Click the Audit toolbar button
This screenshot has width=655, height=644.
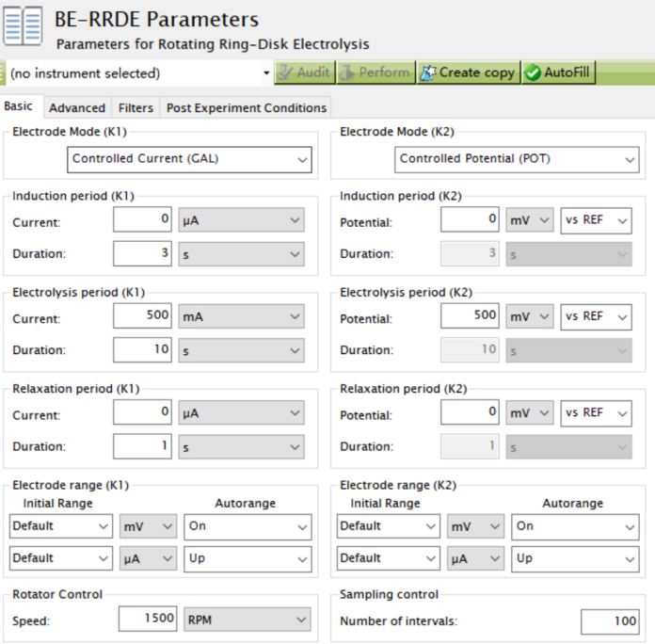pos(303,72)
